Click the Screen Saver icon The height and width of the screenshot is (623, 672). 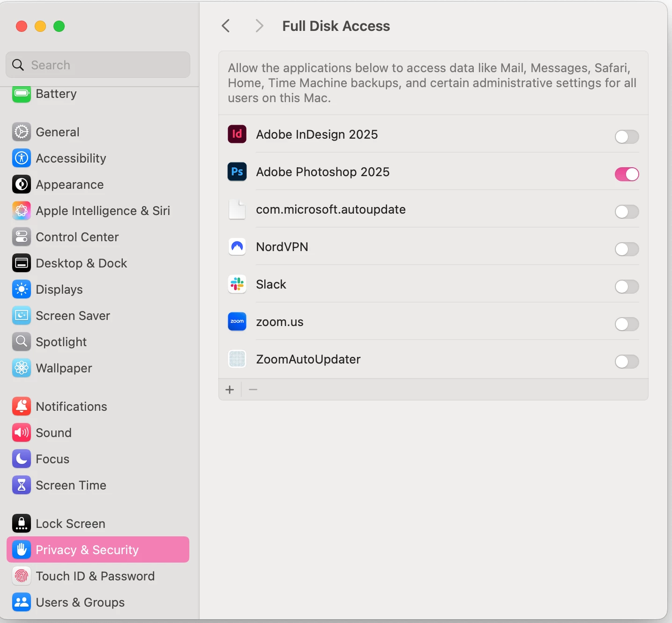pos(22,316)
